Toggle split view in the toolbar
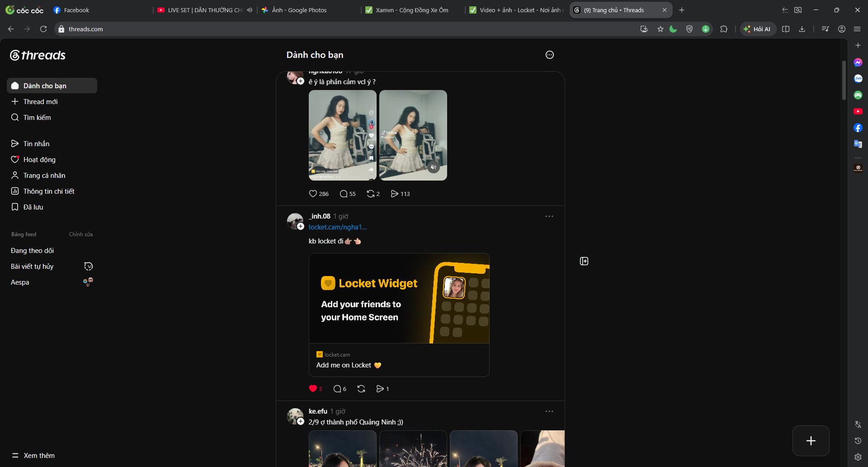 pyautogui.click(x=786, y=29)
